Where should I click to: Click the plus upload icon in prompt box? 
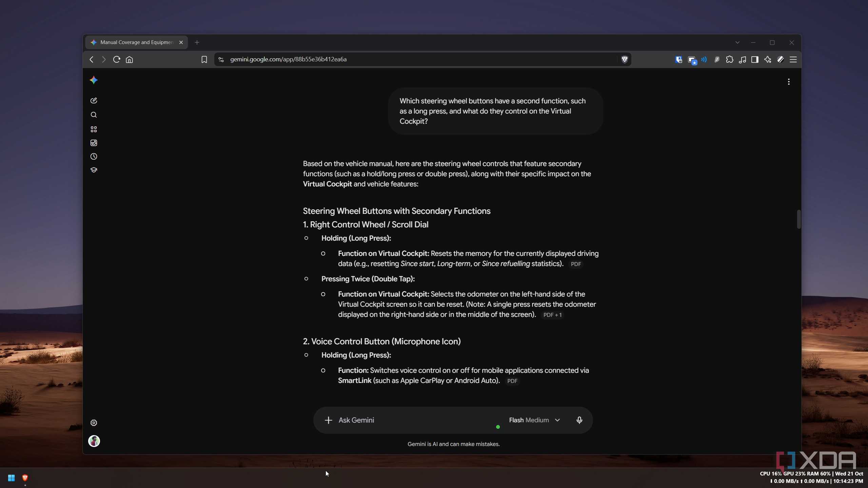click(x=328, y=420)
